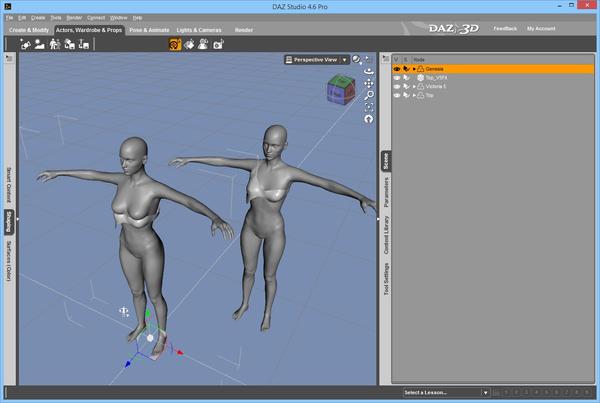The image size is (600, 403).
Task: Open the draw style sphere icon
Action: pyautogui.click(x=356, y=59)
